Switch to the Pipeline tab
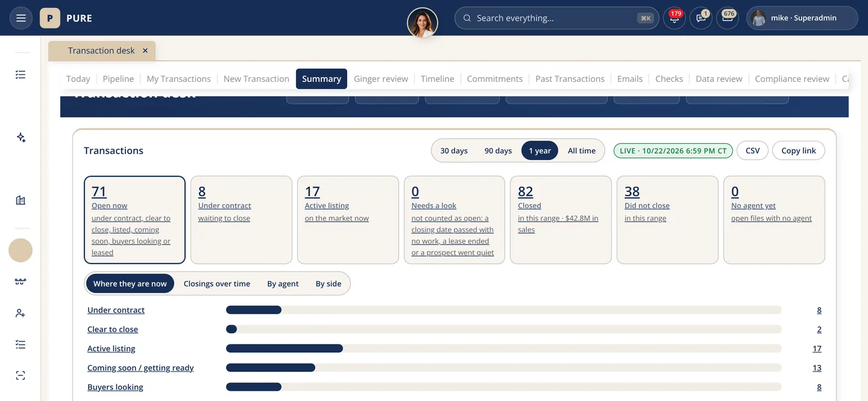Viewport: 868px width, 401px height. 118,79
